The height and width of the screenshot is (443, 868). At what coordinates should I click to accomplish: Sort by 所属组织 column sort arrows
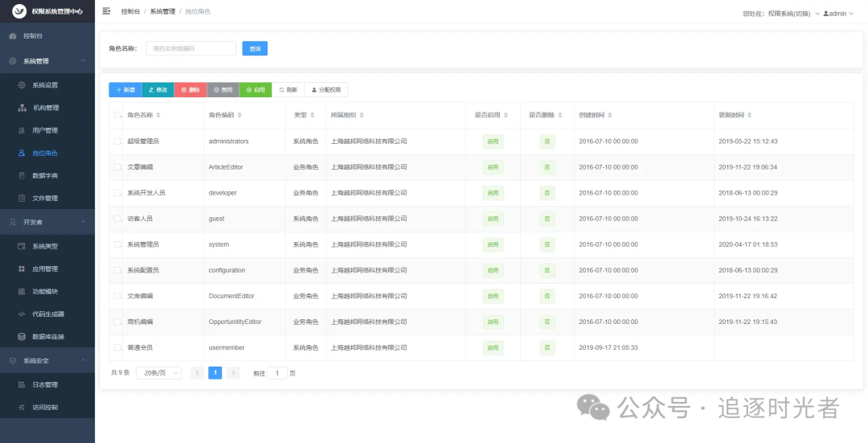point(362,115)
